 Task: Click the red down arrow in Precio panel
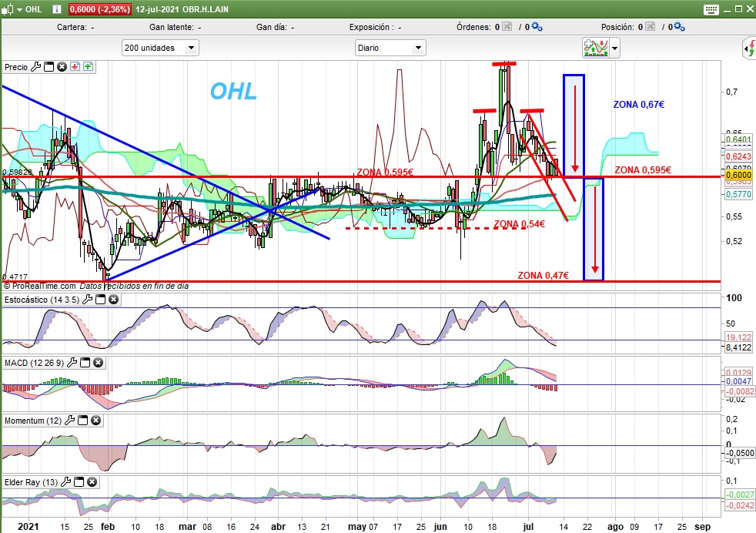pos(75,66)
